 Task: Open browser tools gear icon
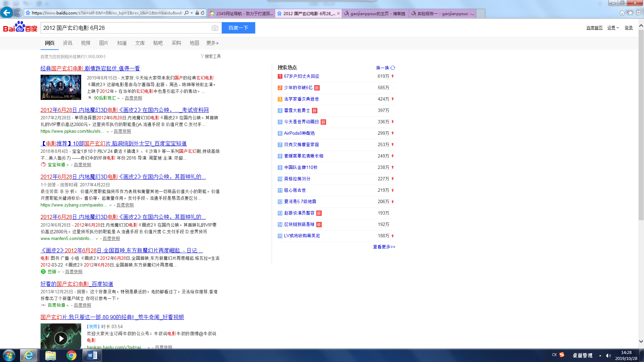[x=639, y=13]
